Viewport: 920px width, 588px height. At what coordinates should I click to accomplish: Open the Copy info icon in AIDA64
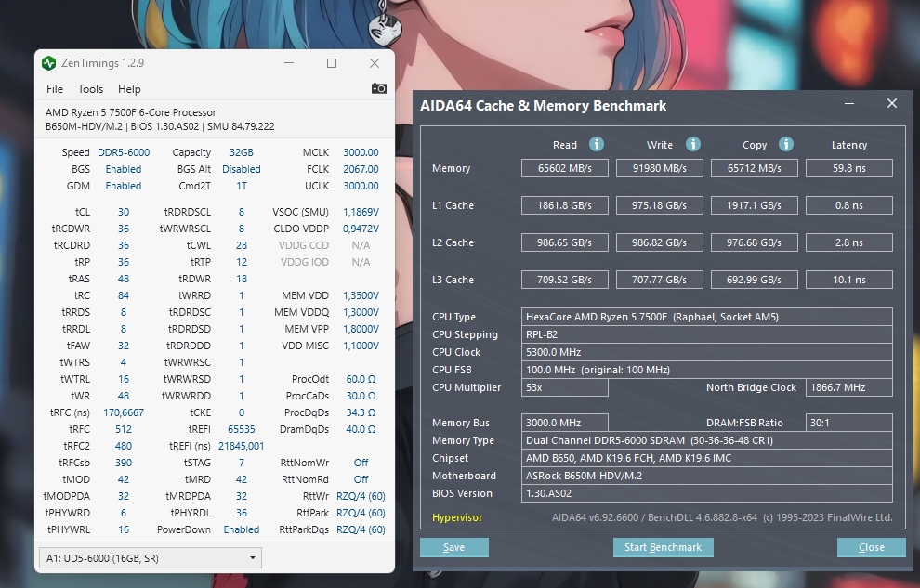785,144
